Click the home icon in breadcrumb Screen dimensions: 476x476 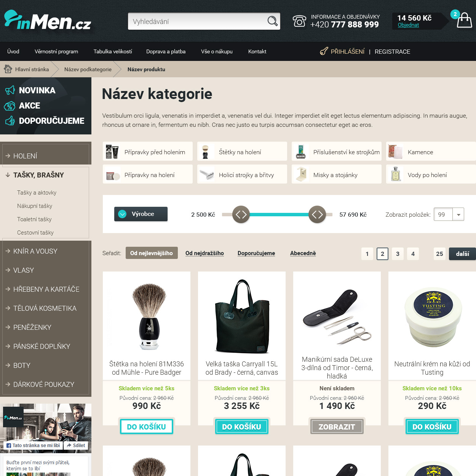8,69
